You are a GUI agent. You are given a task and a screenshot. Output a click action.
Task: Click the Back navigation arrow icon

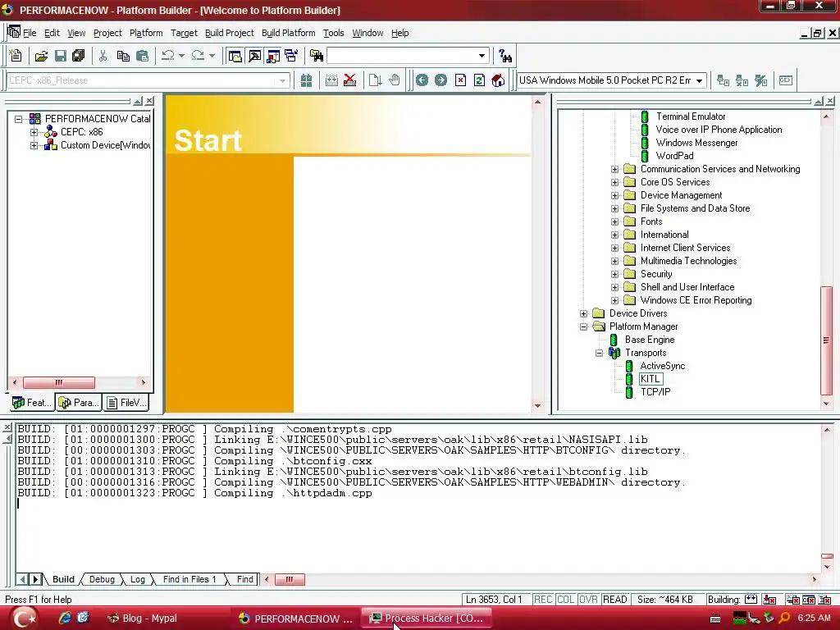[422, 80]
